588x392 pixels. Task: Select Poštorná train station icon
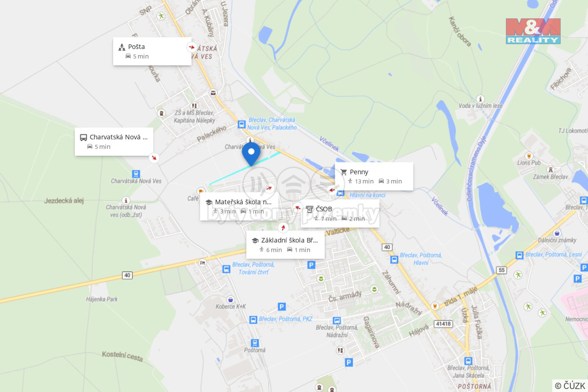pos(255,343)
